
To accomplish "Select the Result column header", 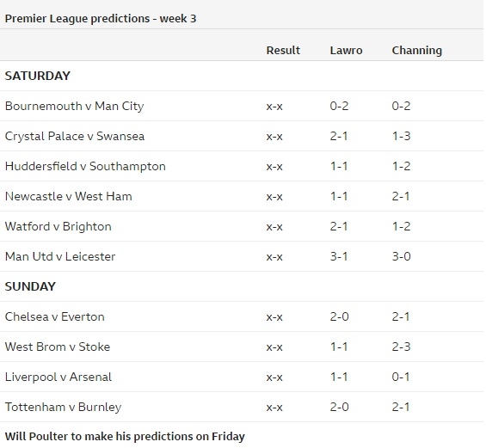I will tap(283, 50).
